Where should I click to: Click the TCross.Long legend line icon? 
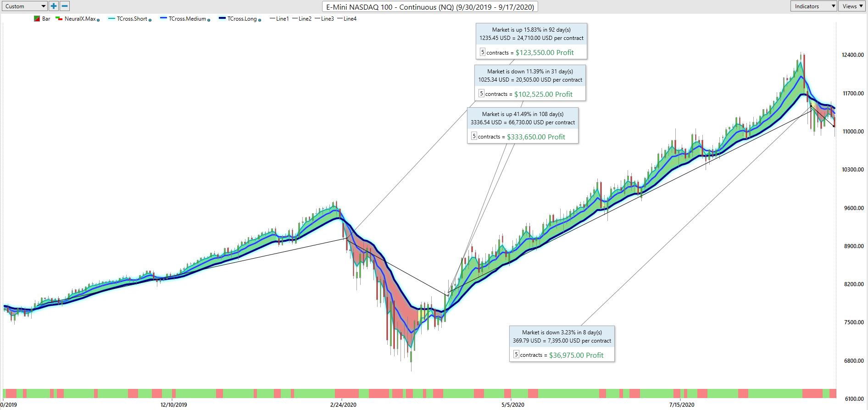point(222,19)
